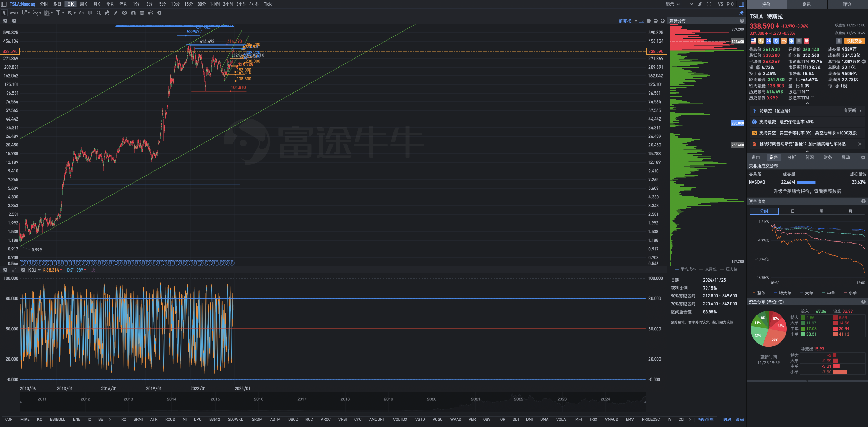
Task: Remove the KDJ indicator with X icon
Action: (23, 270)
